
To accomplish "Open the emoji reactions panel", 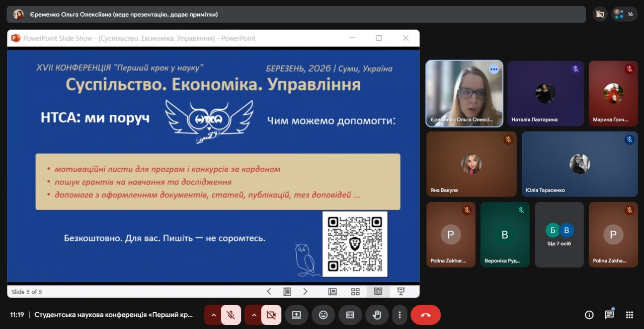I will click(323, 315).
